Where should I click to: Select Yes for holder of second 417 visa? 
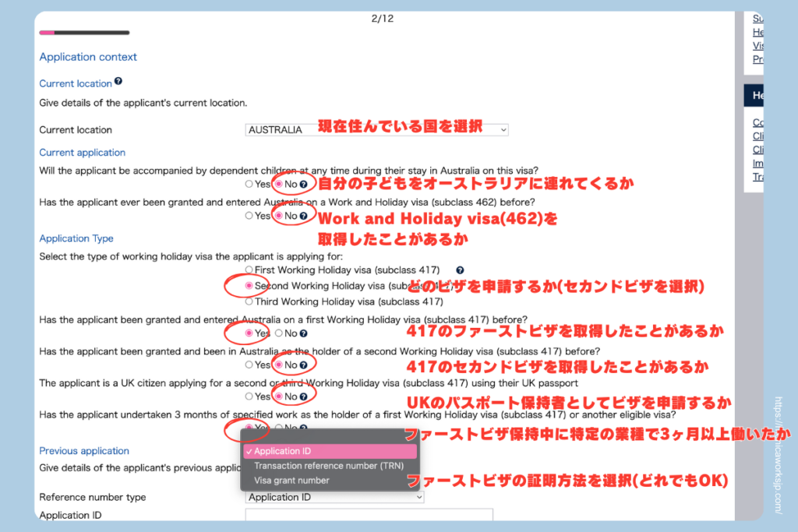click(249, 365)
